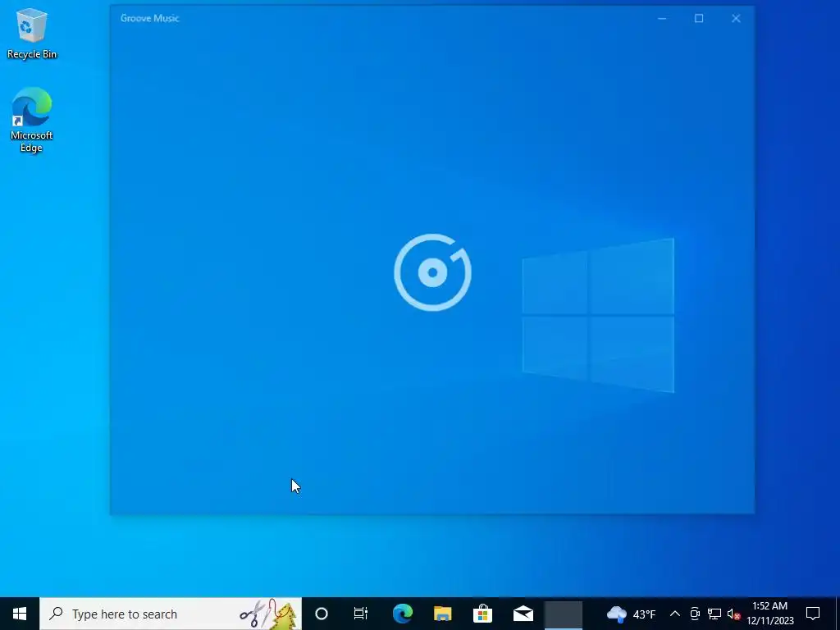Open Cortana circle icon on taskbar
This screenshot has height=630, width=840.
322,614
